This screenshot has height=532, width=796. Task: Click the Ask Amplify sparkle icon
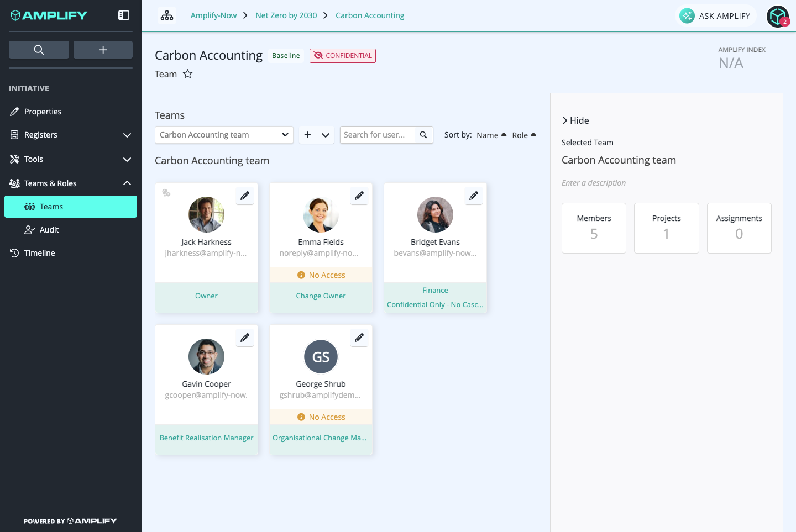pyautogui.click(x=687, y=15)
